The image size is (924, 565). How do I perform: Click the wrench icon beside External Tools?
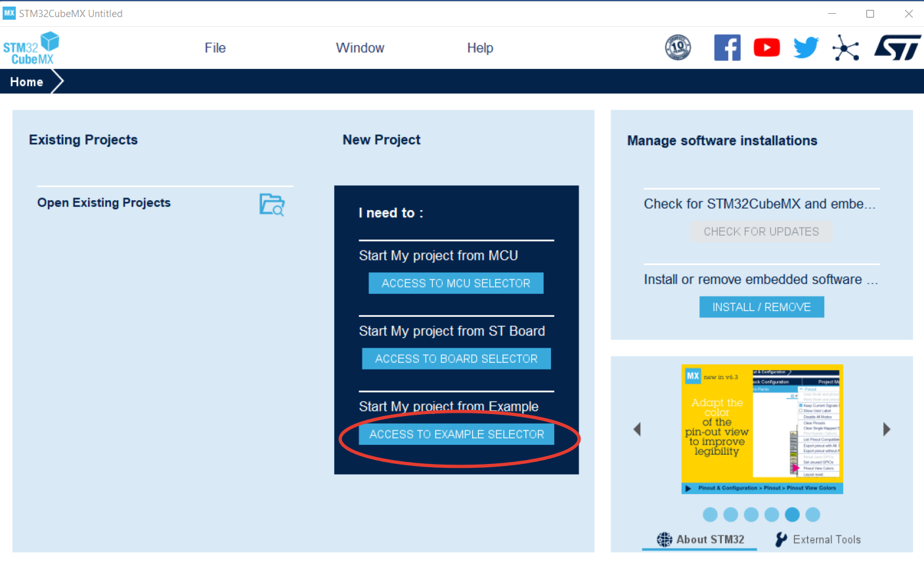(781, 539)
